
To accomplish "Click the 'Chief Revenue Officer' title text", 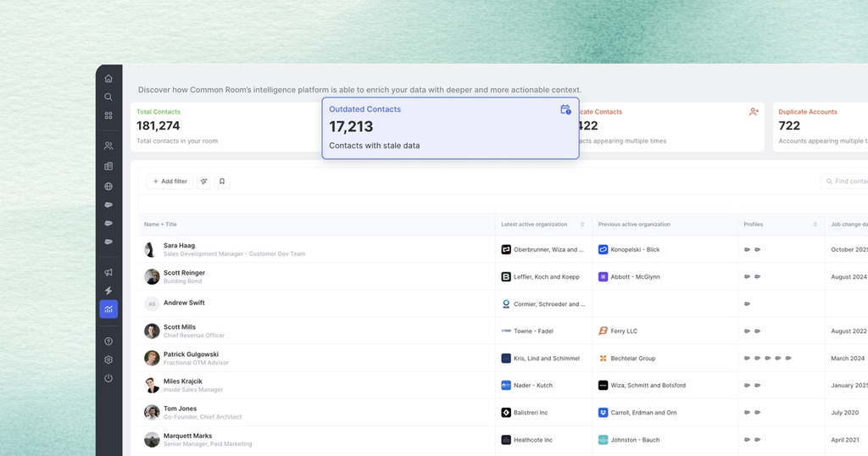I will (194, 336).
